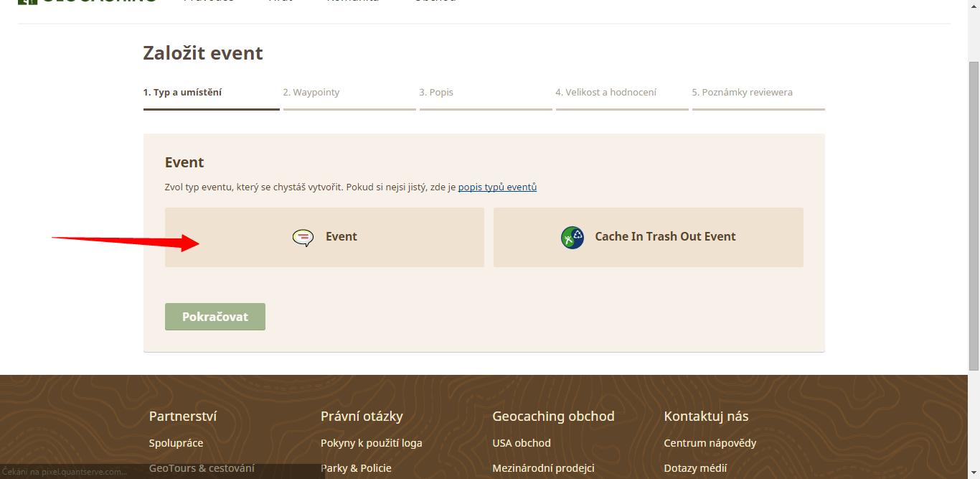Open the popis typů eventů link
Screen dimensions: 980x479
pyautogui.click(x=497, y=187)
